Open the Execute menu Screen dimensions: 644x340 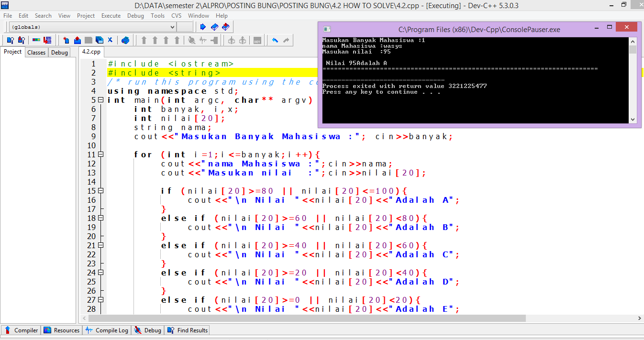[x=111, y=16]
